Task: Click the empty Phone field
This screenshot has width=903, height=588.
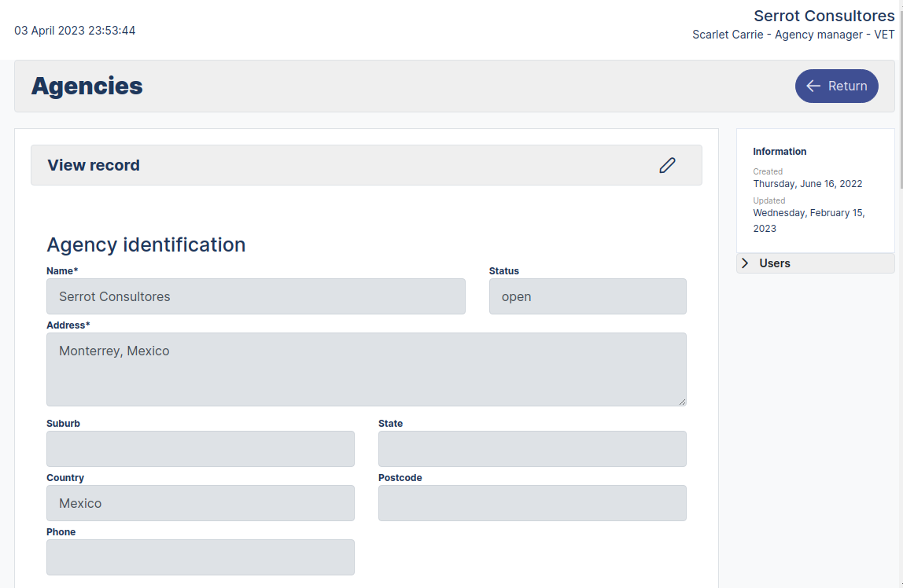Action: click(x=201, y=557)
